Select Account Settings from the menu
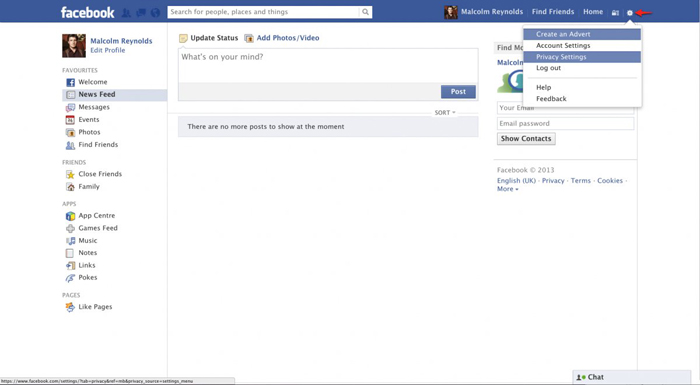 tap(582, 46)
